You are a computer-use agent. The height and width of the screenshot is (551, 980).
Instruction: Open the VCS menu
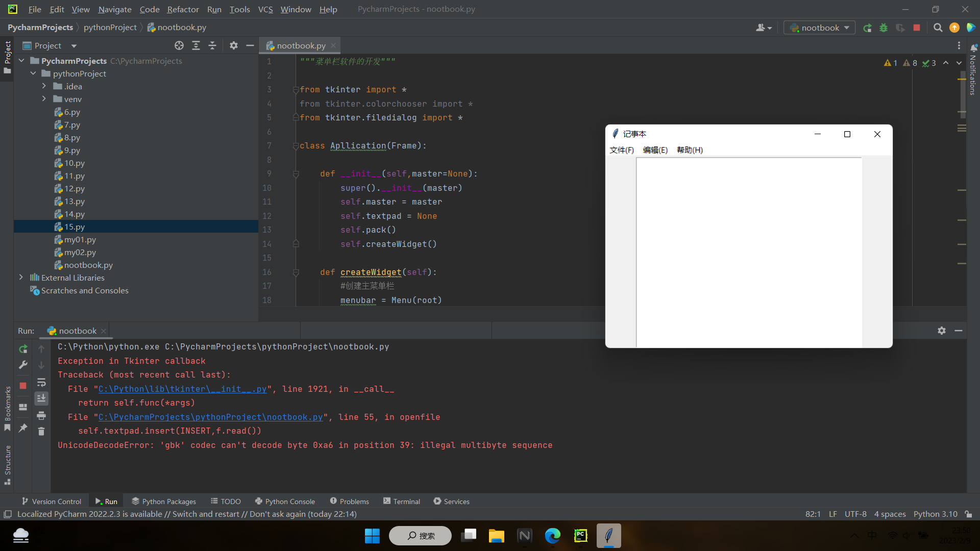[265, 9]
